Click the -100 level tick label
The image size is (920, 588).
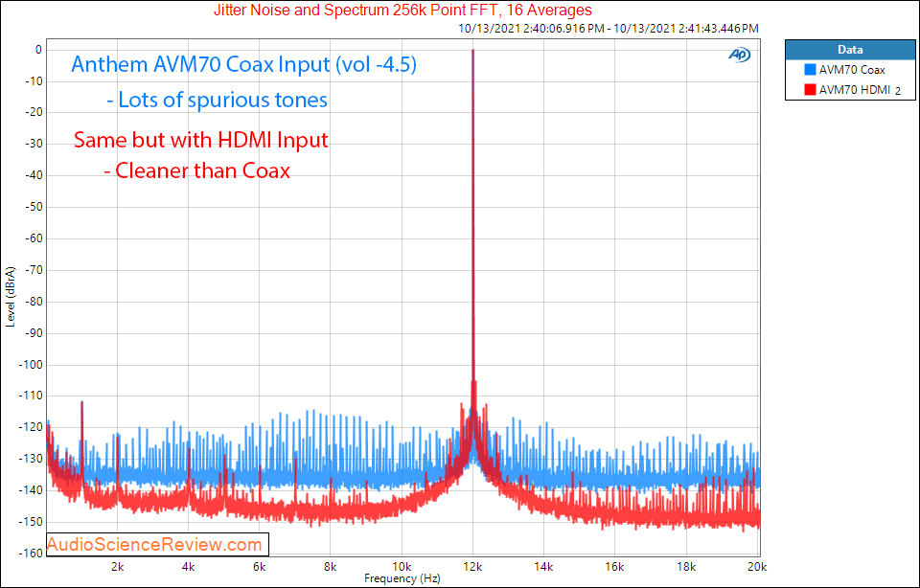click(29, 365)
